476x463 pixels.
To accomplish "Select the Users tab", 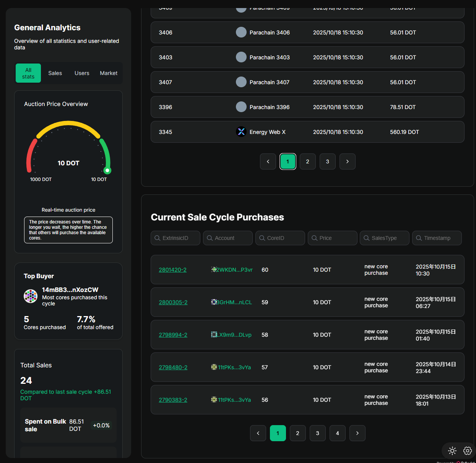I will click(x=82, y=73).
